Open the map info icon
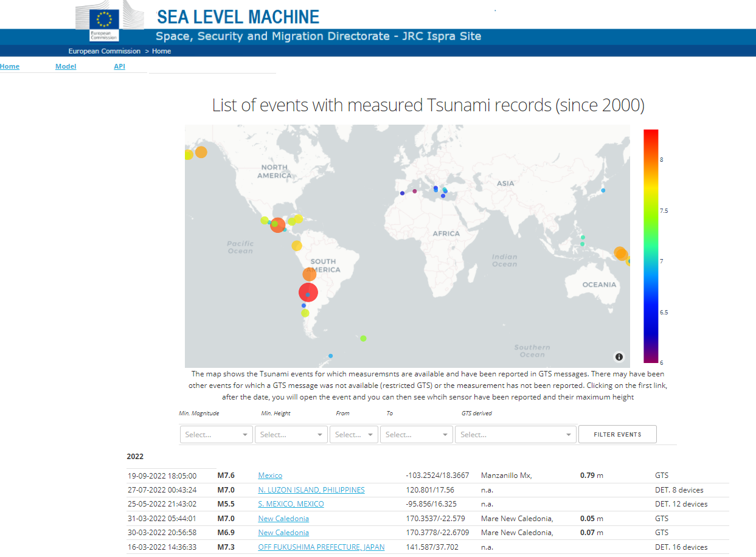The image size is (756, 557). (619, 357)
